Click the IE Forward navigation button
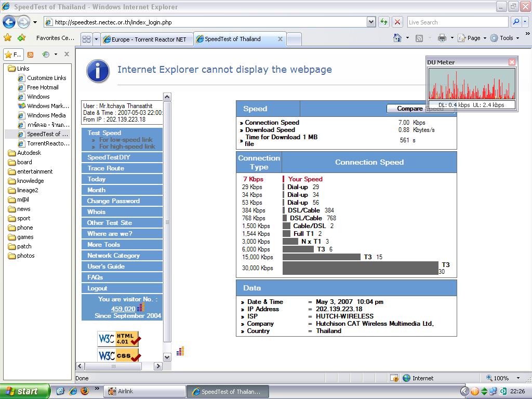This screenshot has height=399, width=532. (23, 22)
